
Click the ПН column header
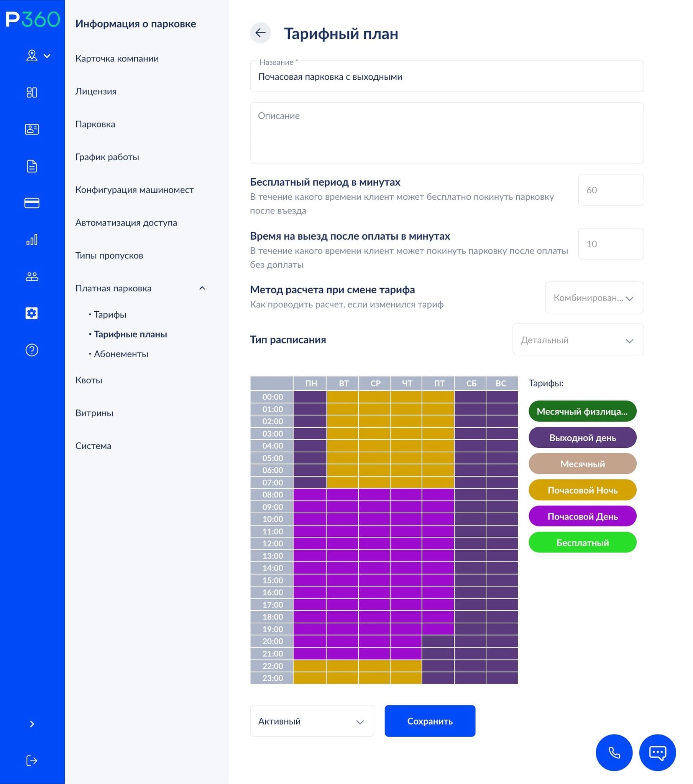(x=310, y=383)
